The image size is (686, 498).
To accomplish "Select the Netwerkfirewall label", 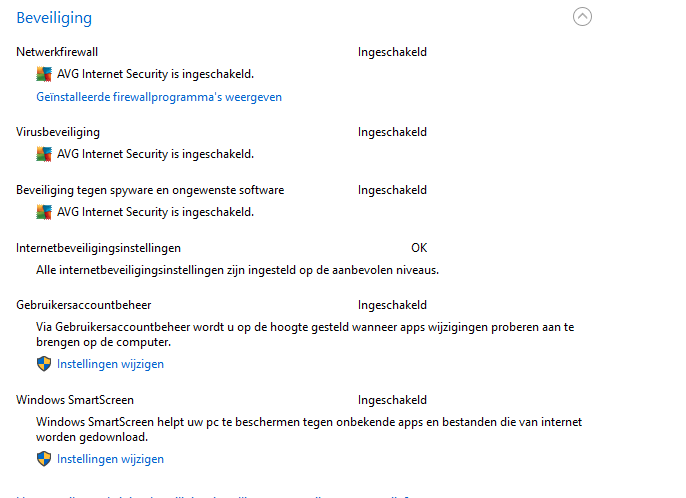I will pyautogui.click(x=57, y=52).
